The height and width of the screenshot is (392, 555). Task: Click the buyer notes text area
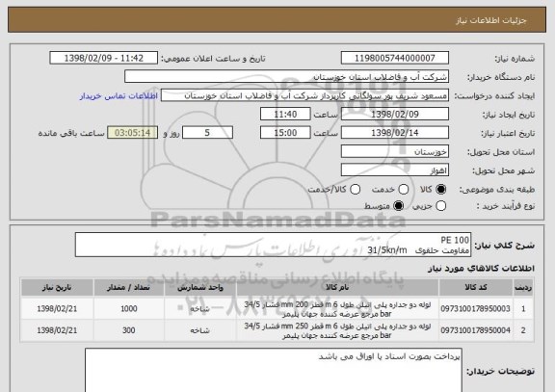pos(274,370)
